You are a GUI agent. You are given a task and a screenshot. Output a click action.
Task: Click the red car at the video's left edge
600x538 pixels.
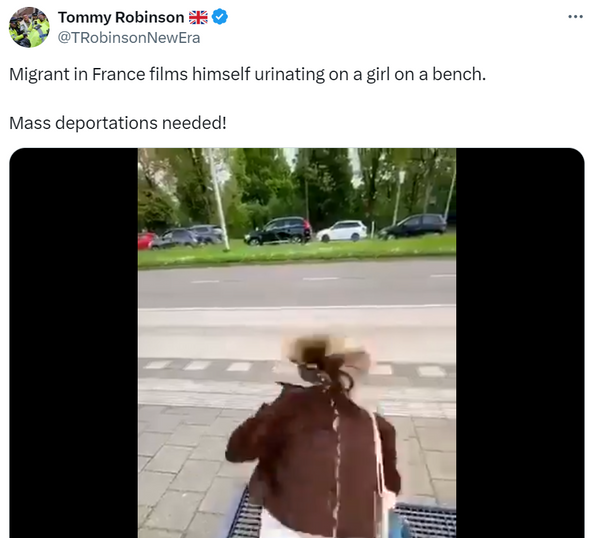[146, 240]
